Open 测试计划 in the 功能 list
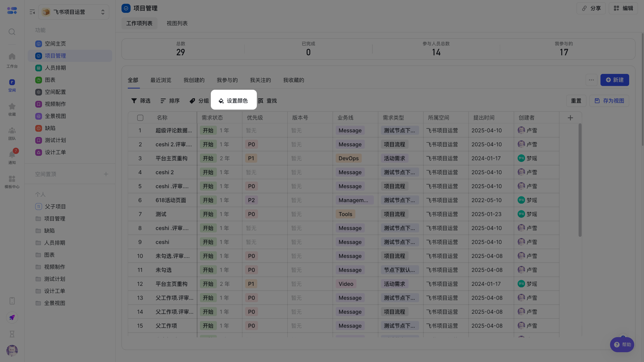This screenshot has width=644, height=362. [x=70, y=140]
